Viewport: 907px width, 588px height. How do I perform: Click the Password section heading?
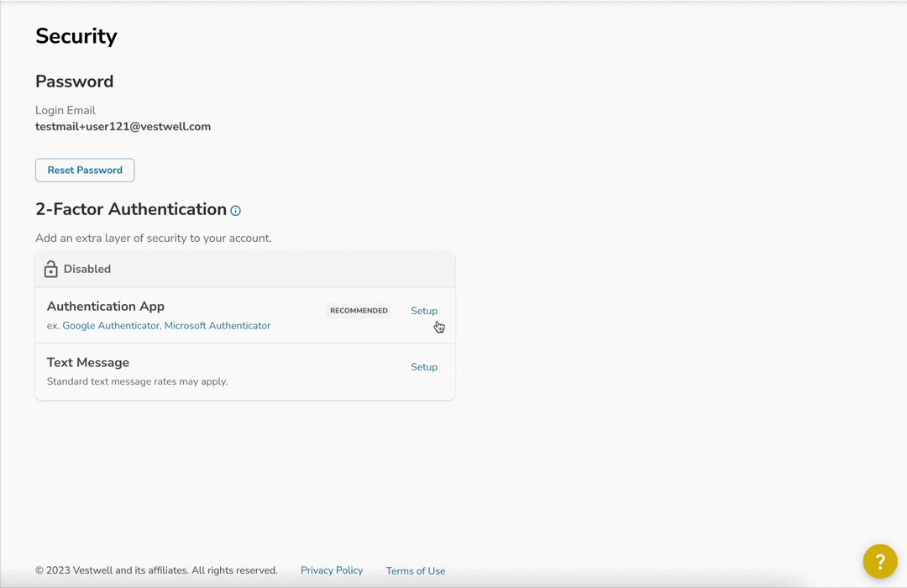[x=75, y=81]
